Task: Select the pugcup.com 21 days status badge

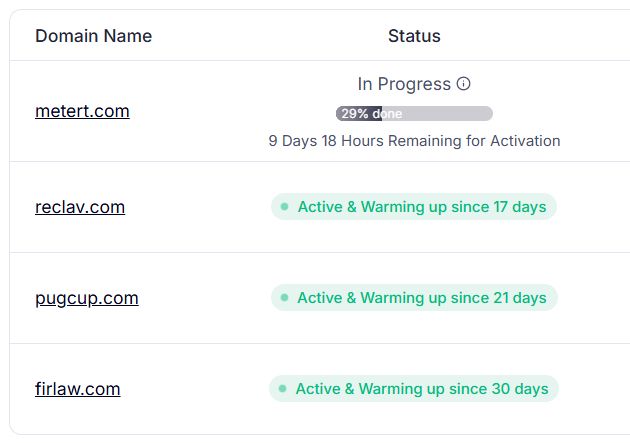Action: coord(414,298)
